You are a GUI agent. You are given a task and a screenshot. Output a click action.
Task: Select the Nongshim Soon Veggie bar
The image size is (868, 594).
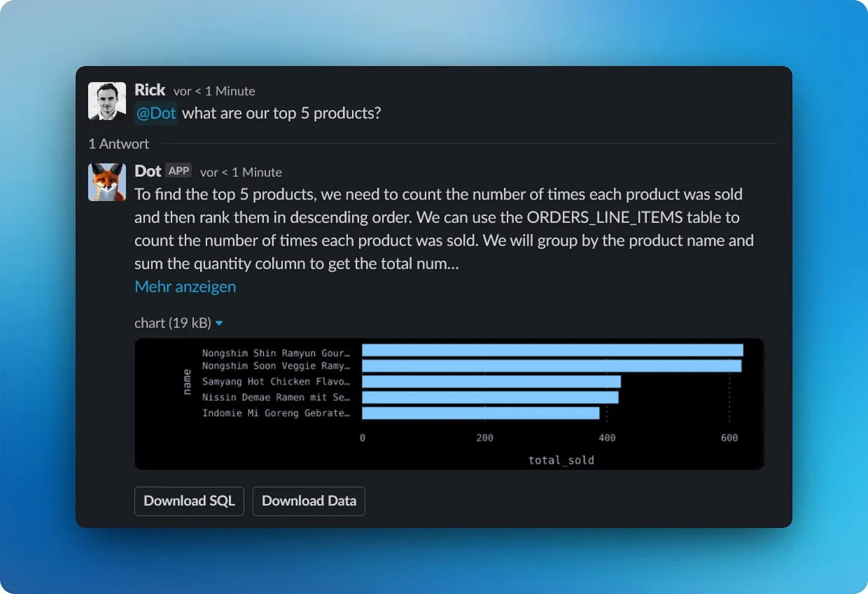coord(551,366)
